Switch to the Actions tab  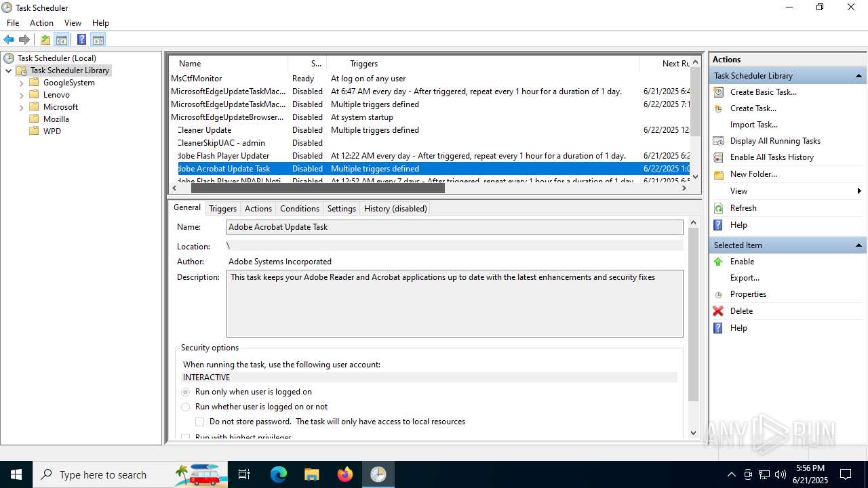coord(258,209)
